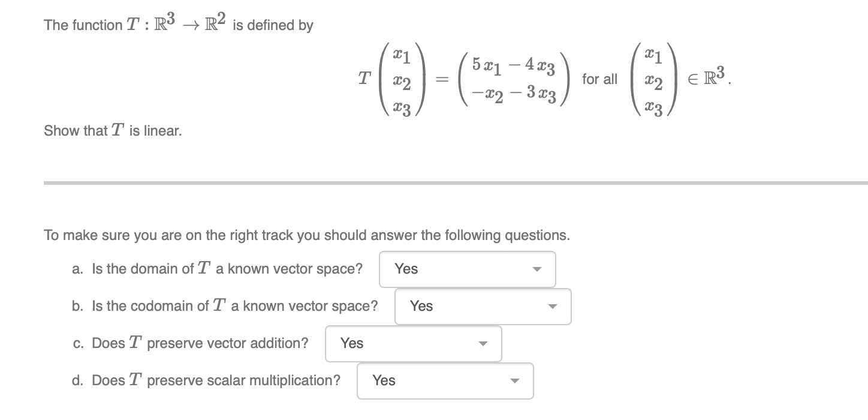Screen dimensions: 868x420
Task: Select the Yes value for question b
Action: 421,307
